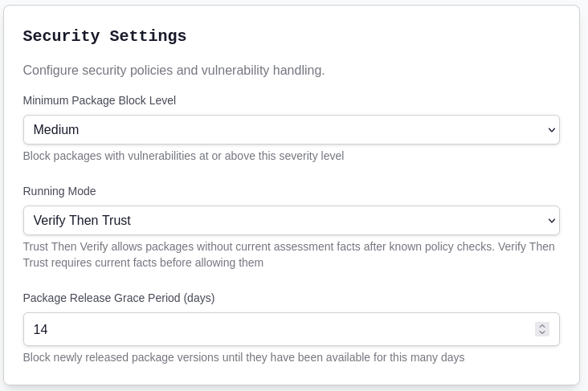This screenshot has width=588, height=391.
Task: Select the Medium value text in the dropdown
Action: (56, 130)
